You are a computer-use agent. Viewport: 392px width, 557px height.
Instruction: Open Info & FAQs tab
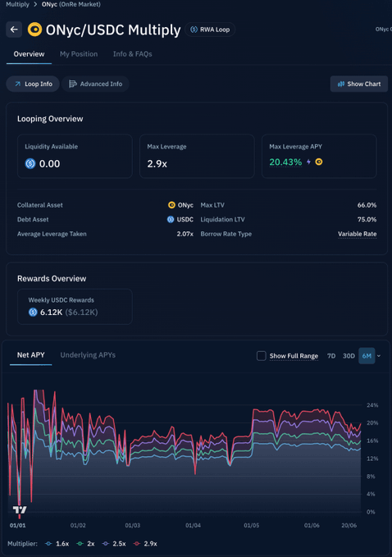[x=132, y=54]
